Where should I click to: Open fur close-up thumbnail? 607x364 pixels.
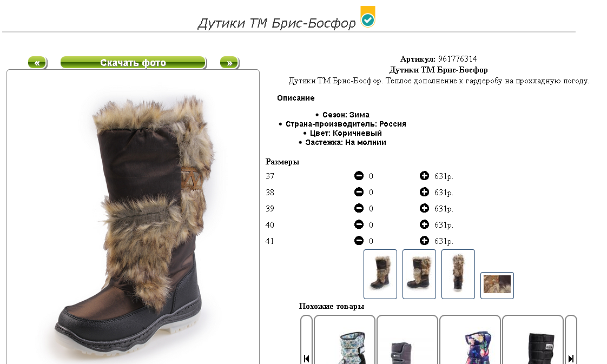pyautogui.click(x=497, y=286)
